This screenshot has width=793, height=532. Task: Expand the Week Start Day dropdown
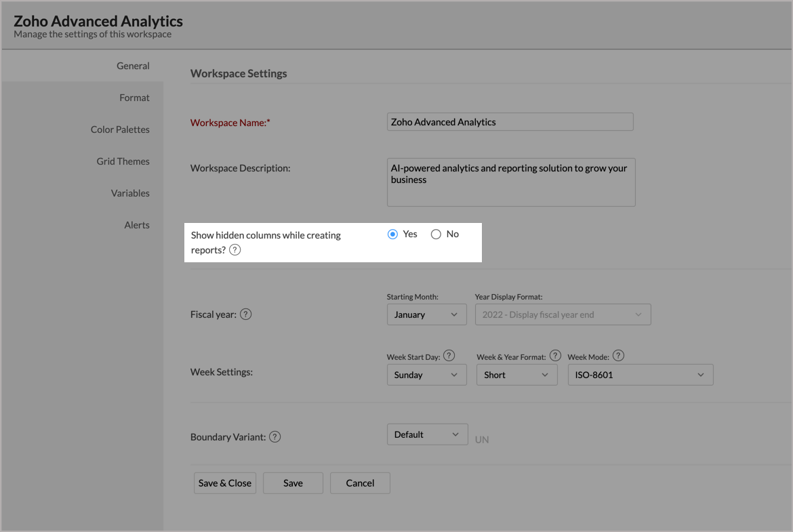click(426, 375)
